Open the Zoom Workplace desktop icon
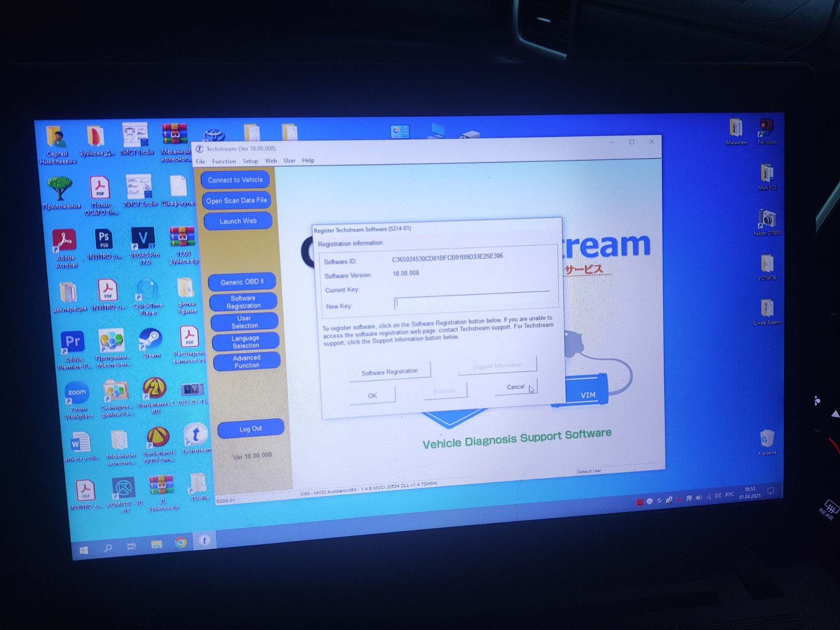Viewport: 840px width, 630px height. [77, 393]
